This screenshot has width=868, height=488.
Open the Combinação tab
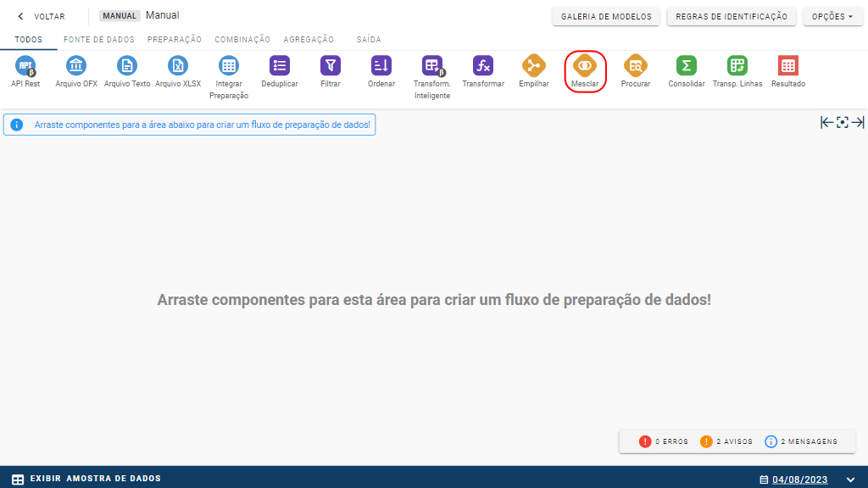tap(242, 39)
